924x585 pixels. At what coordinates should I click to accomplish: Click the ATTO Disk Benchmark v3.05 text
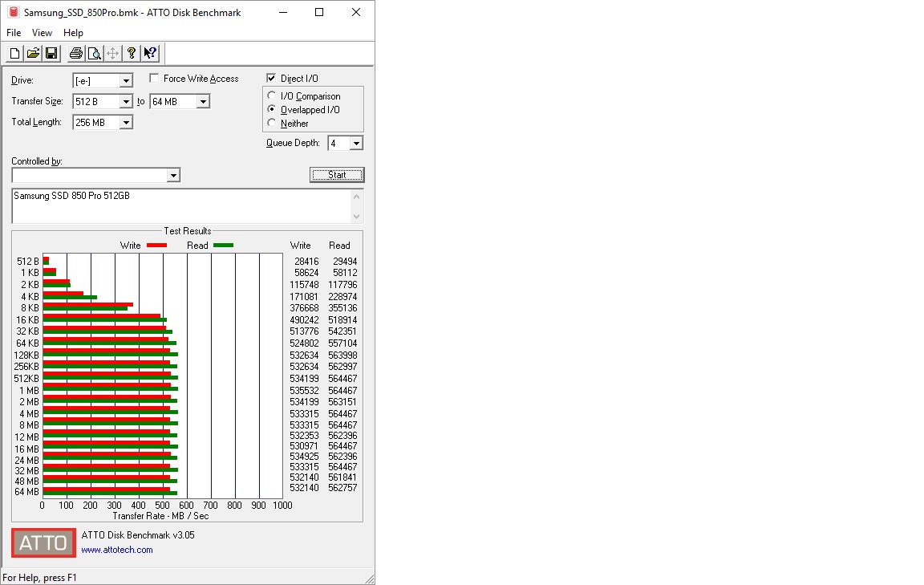138,535
